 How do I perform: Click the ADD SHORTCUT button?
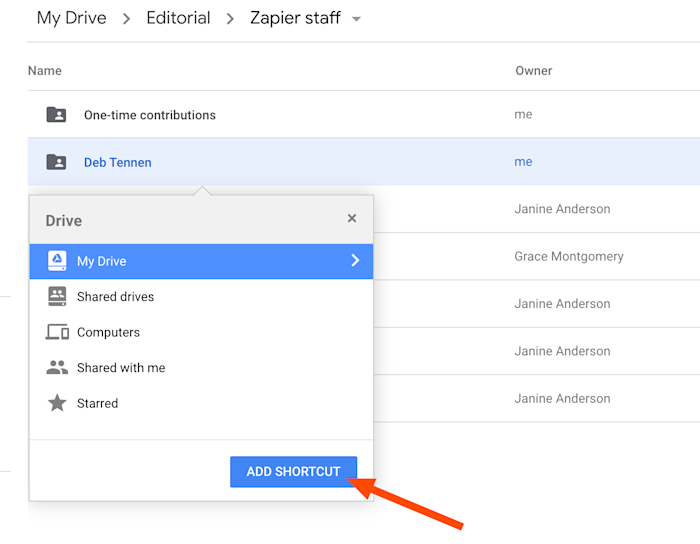293,472
